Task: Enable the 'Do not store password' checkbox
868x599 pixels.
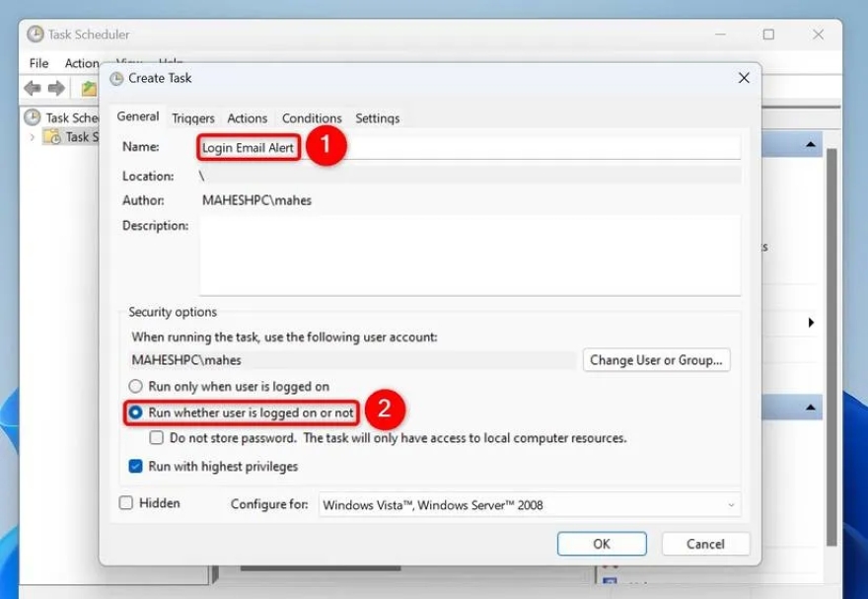Action: click(155, 437)
